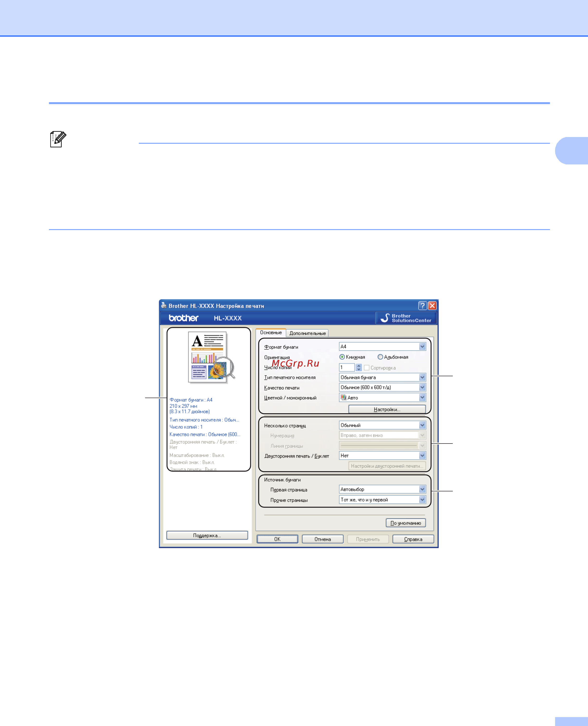
Task: Click '210 x 297 мм' size text
Action: pyautogui.click(x=183, y=406)
